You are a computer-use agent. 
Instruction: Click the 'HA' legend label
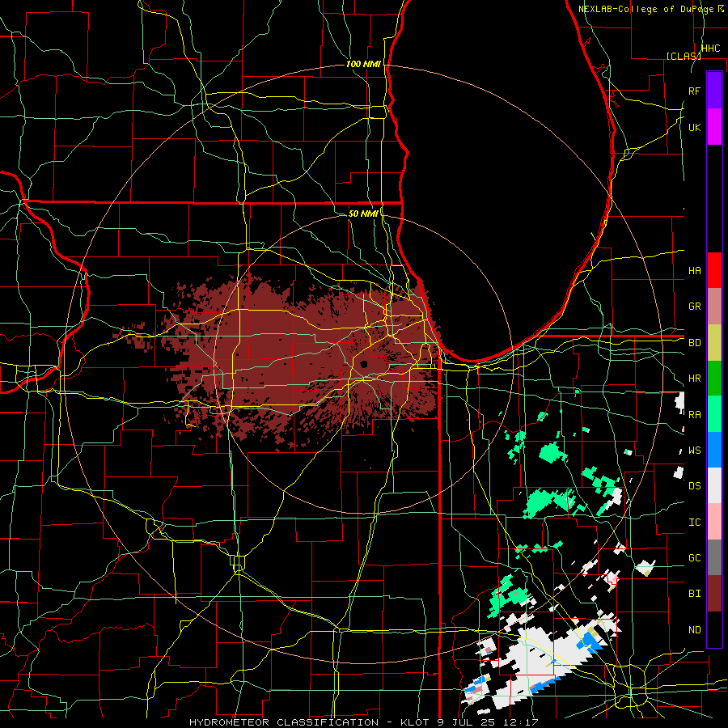695,270
